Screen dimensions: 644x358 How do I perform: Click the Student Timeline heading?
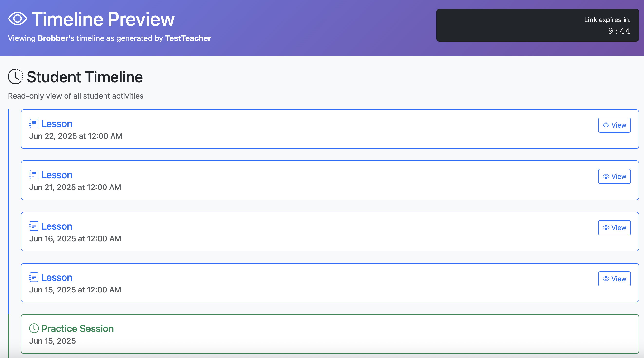(85, 77)
